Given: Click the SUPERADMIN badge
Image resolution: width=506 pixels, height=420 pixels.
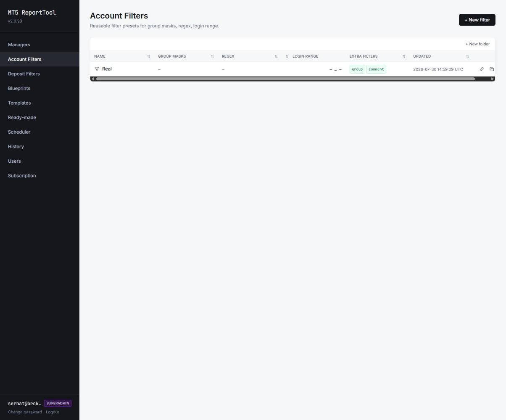Looking at the screenshot, I should click(x=58, y=403).
